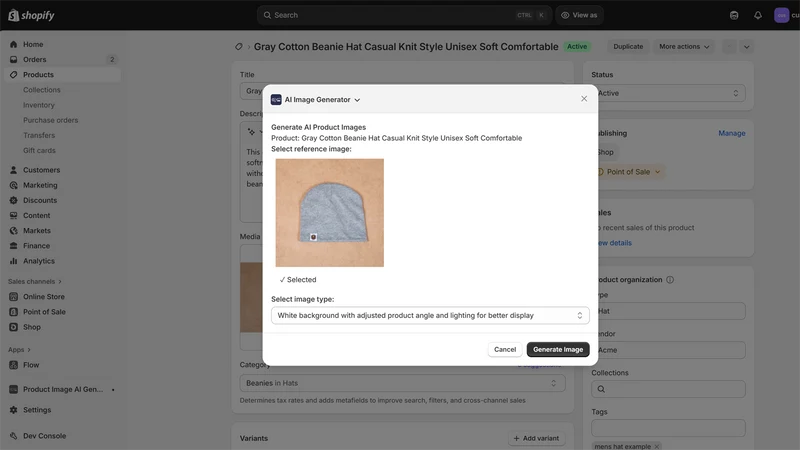The image size is (800, 450).
Task: Click the Shopify logo
Action: pyautogui.click(x=31, y=15)
